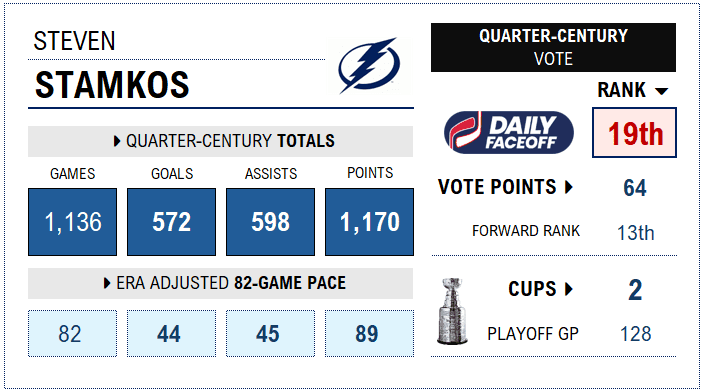The image size is (702, 392).
Task: Click the 572 goals stat tile
Action: click(171, 222)
